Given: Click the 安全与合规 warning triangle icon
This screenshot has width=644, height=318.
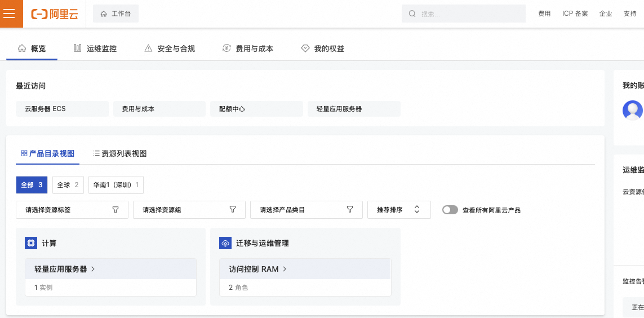Looking at the screenshot, I should click(148, 48).
